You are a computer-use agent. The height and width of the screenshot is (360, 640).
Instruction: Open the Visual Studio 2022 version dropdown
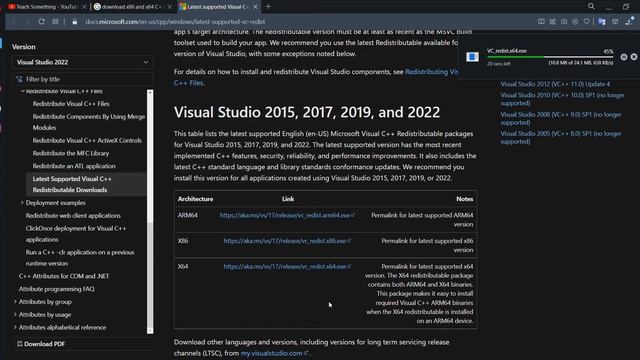coord(82,62)
